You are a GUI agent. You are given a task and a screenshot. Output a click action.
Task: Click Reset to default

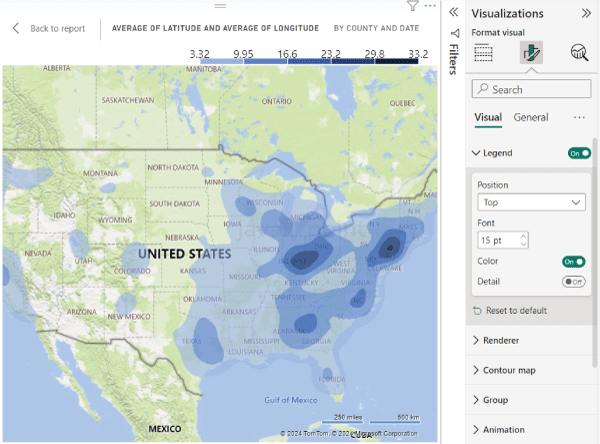pos(516,310)
